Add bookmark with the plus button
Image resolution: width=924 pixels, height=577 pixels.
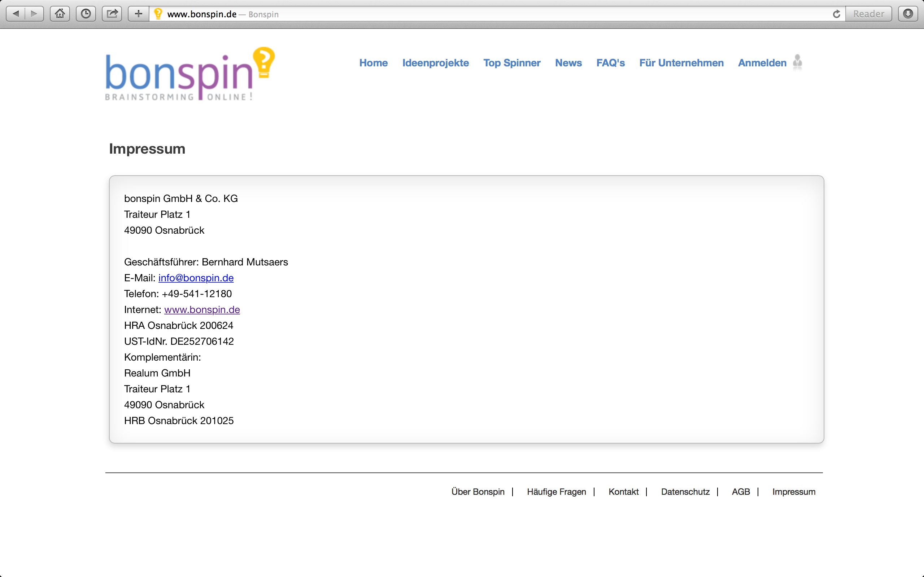coord(138,14)
